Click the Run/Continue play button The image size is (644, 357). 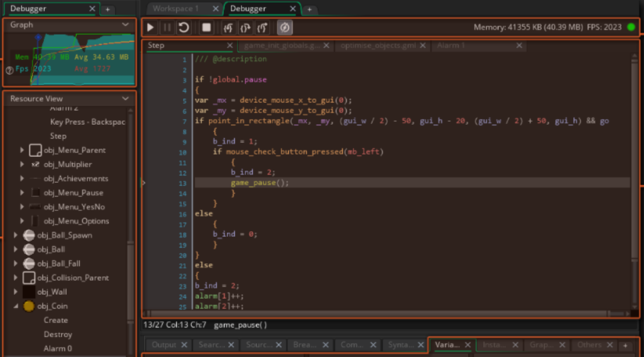click(x=150, y=28)
